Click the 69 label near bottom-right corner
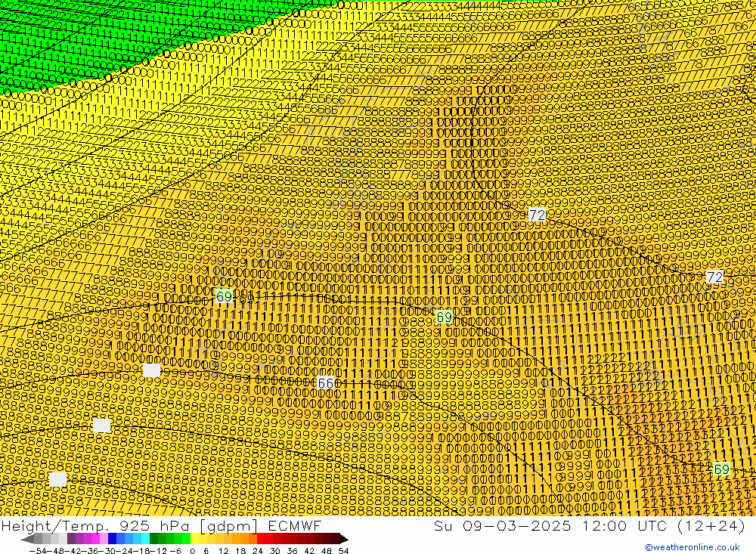Viewport: 756px width, 554px height. 721,469
